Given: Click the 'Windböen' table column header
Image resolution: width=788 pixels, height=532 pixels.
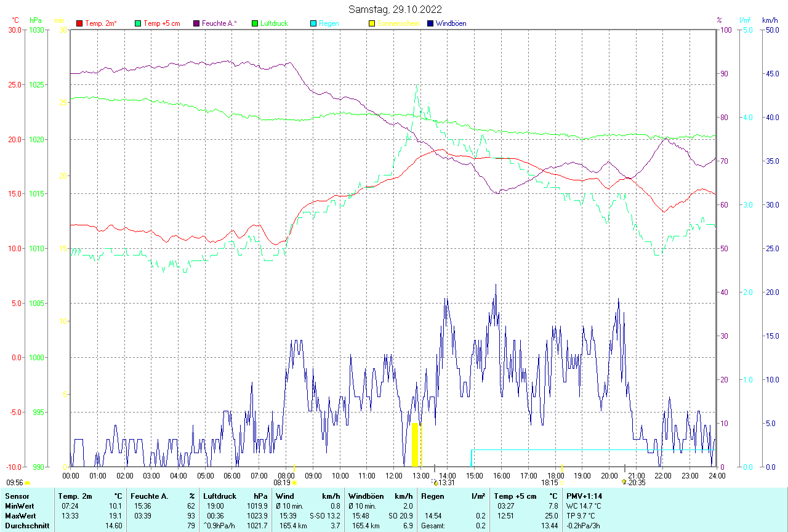Looking at the screenshot, I should pos(366,496).
